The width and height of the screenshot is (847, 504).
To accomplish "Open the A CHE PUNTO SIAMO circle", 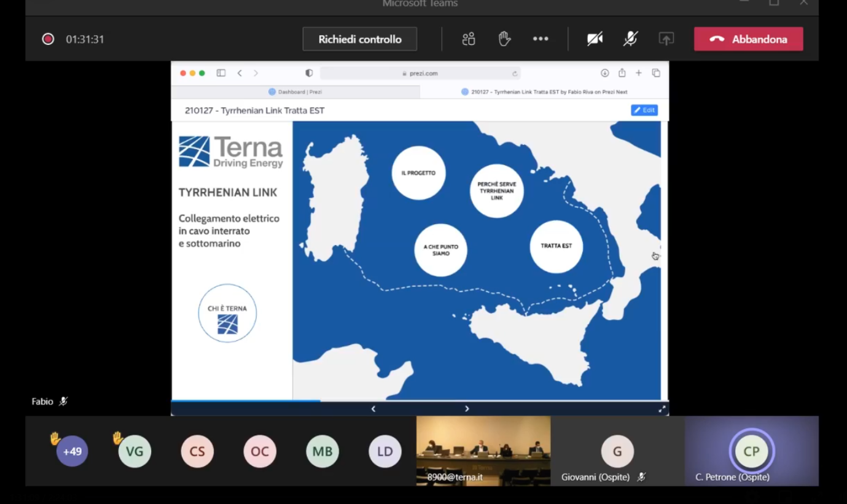I will coord(441,250).
